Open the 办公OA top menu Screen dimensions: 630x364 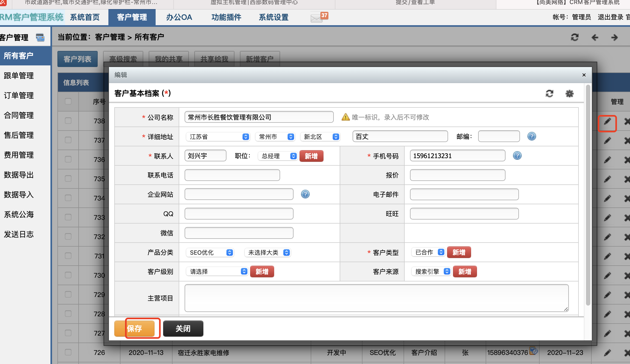coord(179,17)
